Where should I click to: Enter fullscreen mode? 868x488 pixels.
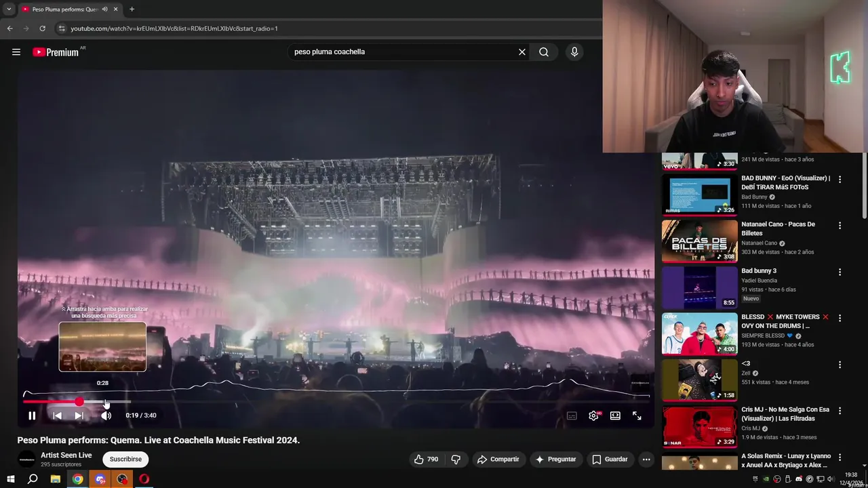pos(637,415)
